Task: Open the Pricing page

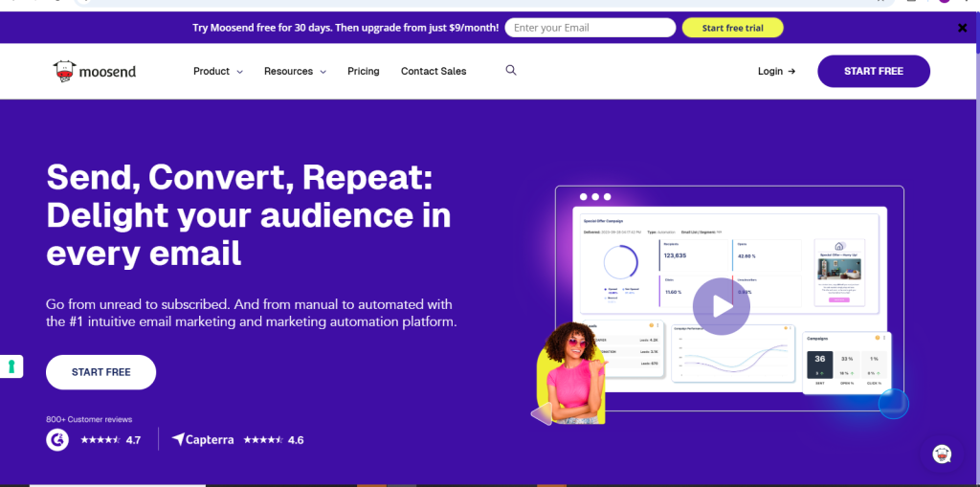Action: [363, 71]
